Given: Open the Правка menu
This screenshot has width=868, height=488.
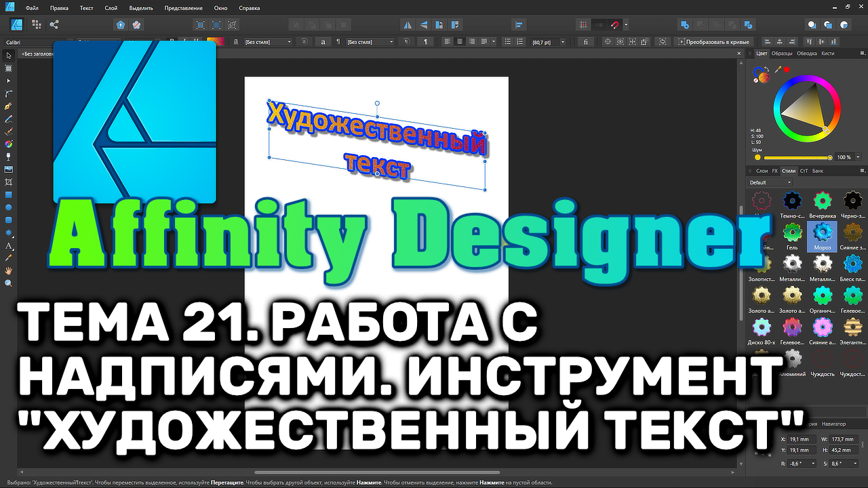Looking at the screenshot, I should [x=59, y=8].
